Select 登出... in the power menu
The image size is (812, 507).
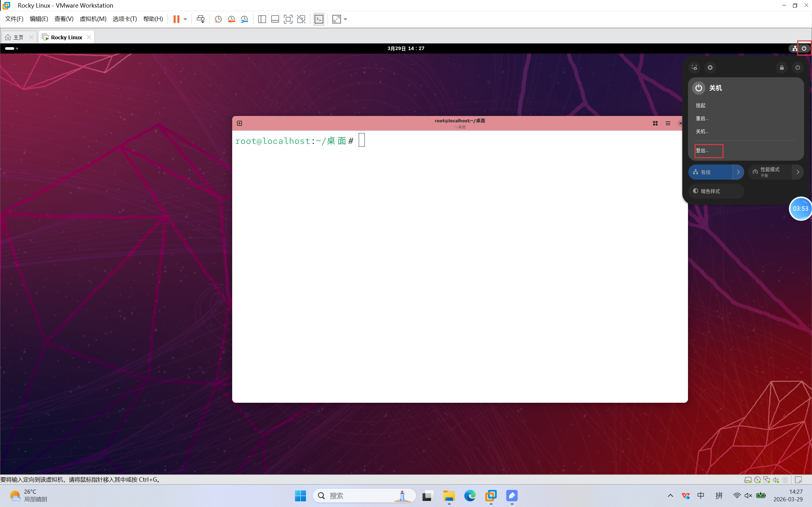[702, 151]
